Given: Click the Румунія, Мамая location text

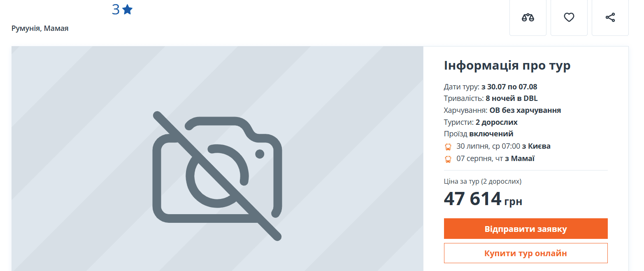Looking at the screenshot, I should [40, 28].
